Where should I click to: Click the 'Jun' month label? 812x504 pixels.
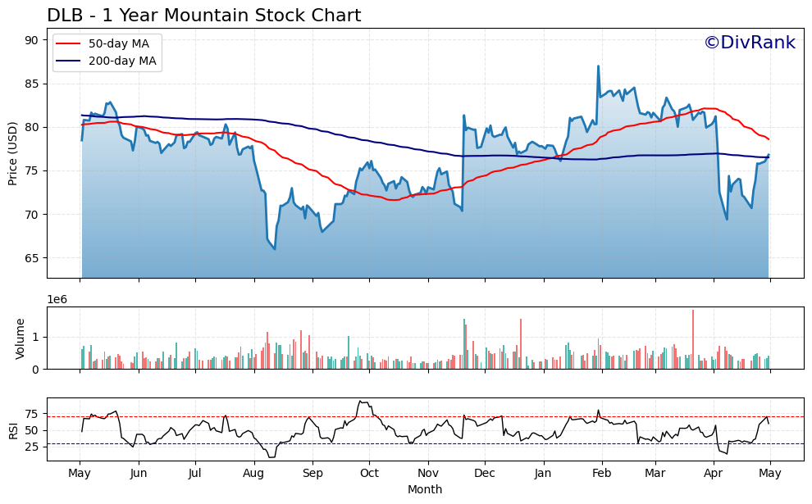(139, 473)
